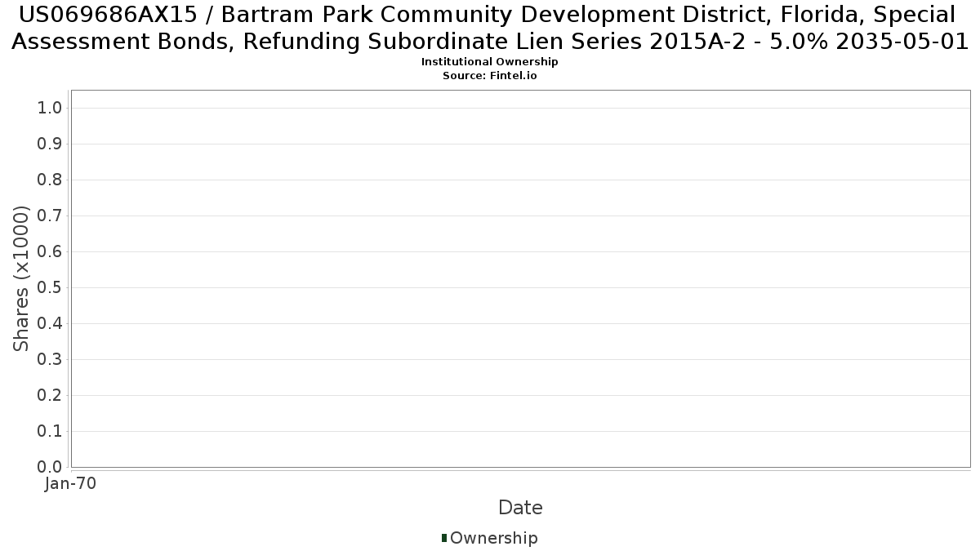Click the Jan-70 x-axis tick label

pyautogui.click(x=71, y=484)
